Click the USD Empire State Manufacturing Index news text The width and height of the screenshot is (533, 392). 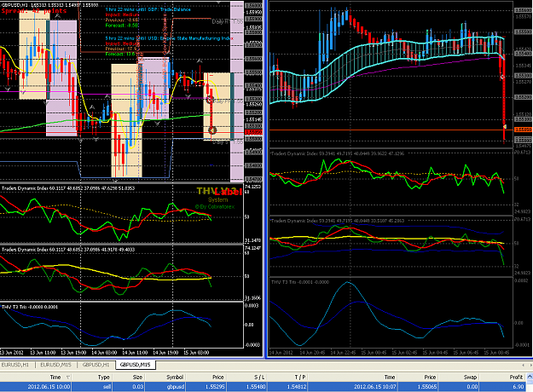170,38
